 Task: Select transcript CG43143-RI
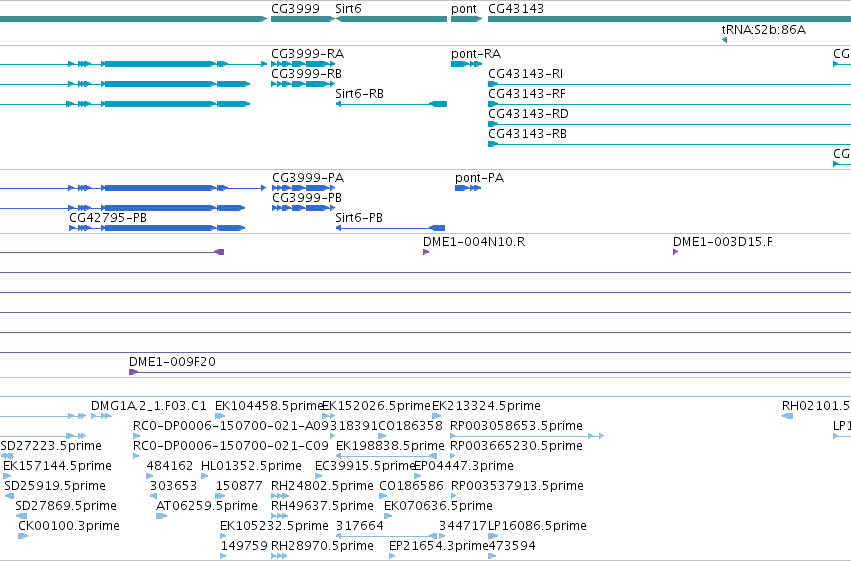tap(525, 74)
